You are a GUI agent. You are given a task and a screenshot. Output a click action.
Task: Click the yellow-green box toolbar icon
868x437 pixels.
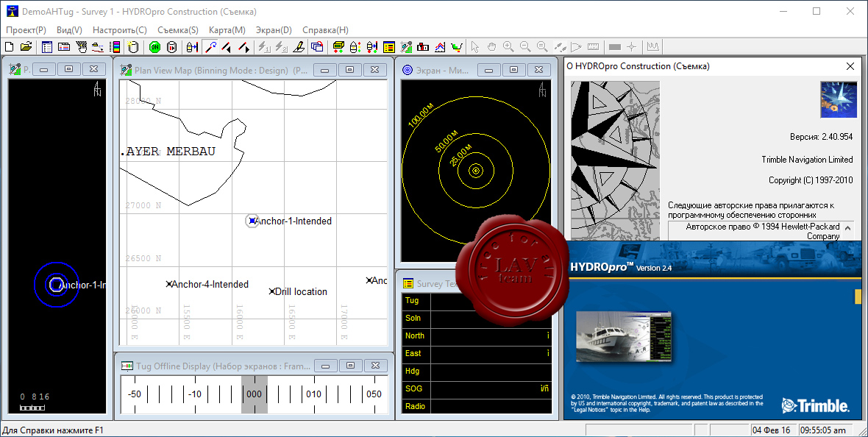click(338, 47)
